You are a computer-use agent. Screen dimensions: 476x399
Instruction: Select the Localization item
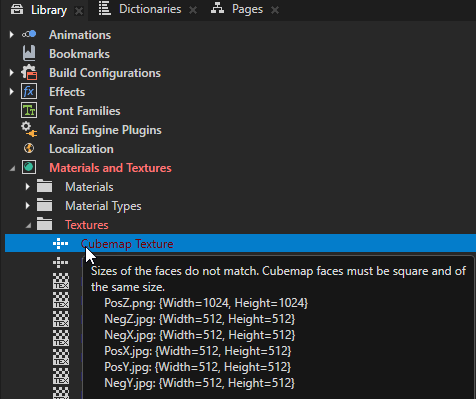pyautogui.click(x=81, y=149)
